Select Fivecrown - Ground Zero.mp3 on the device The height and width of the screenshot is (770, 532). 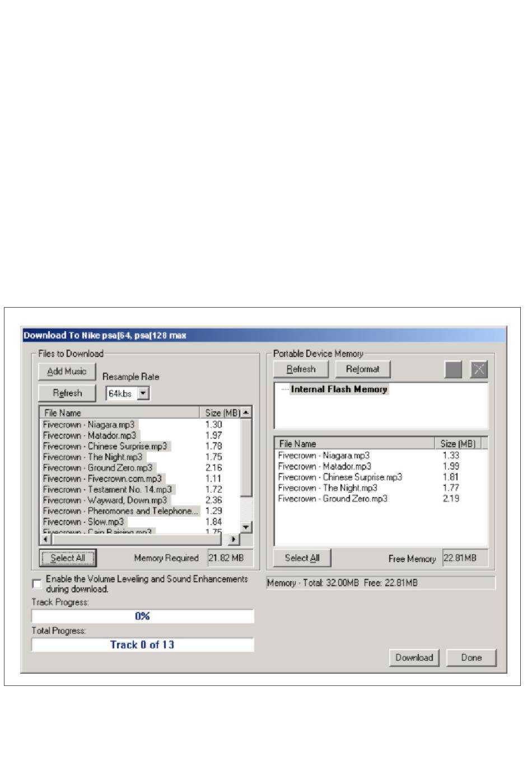coord(333,498)
